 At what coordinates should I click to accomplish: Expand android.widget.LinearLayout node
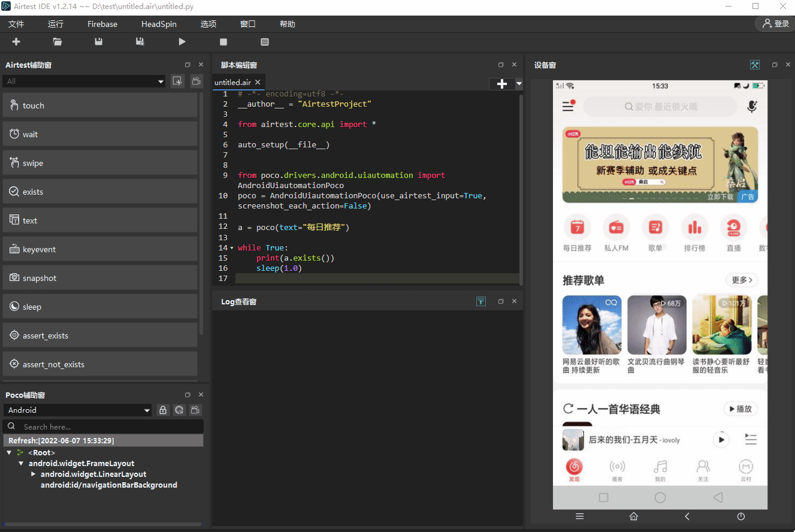tap(34, 474)
